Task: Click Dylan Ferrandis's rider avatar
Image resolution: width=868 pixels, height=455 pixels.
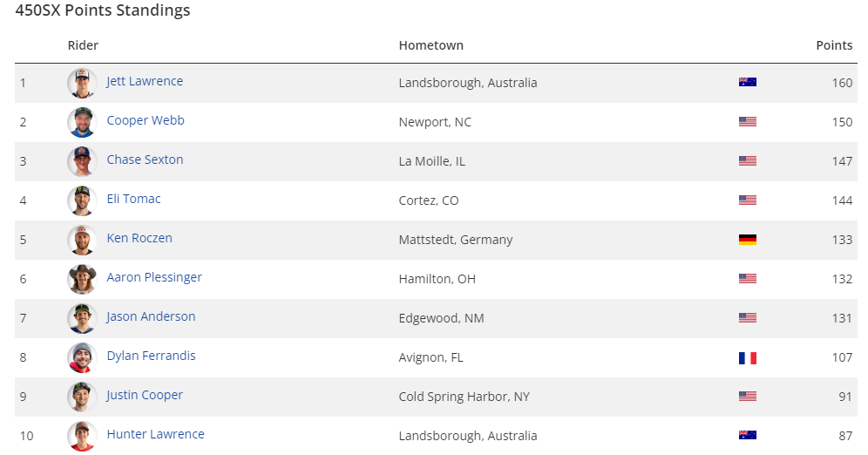Action: click(x=81, y=357)
